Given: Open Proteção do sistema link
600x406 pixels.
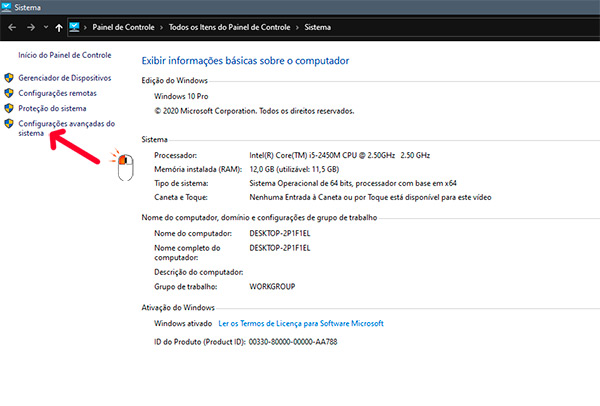Looking at the screenshot, I should 52,109.
